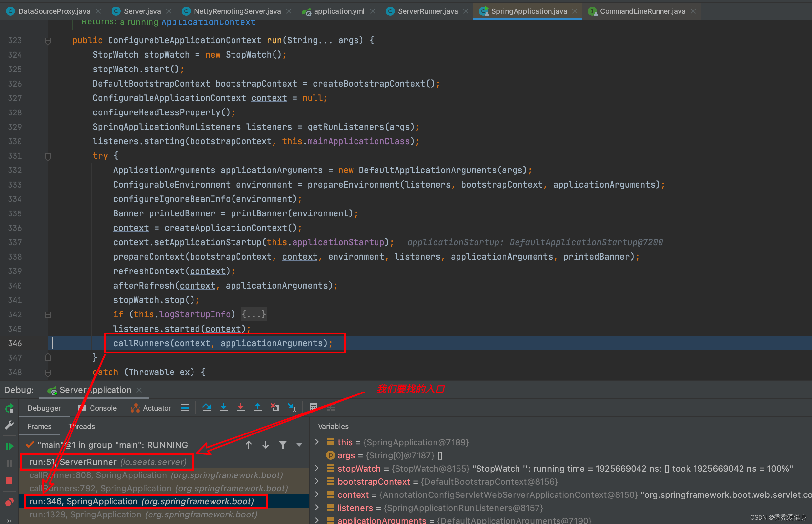The height and width of the screenshot is (524, 812).
Task: Switch to the Console tab
Action: [x=97, y=408]
